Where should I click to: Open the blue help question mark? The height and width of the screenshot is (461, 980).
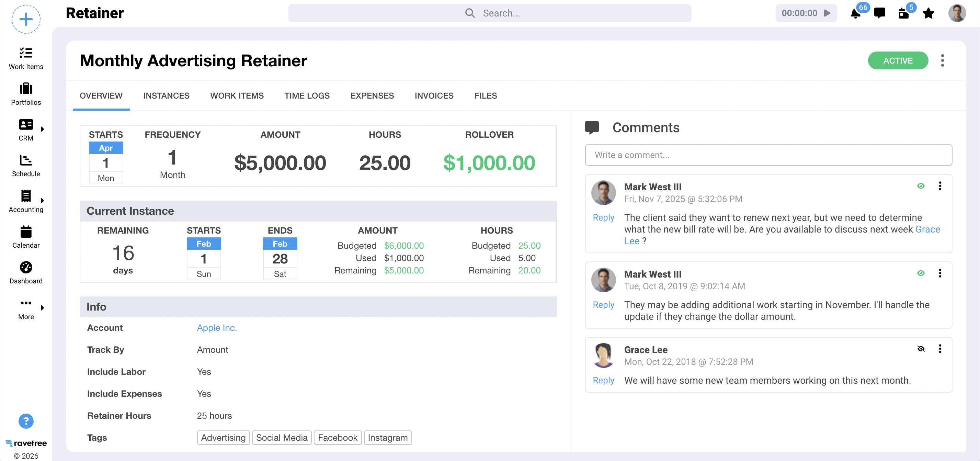tap(26, 421)
